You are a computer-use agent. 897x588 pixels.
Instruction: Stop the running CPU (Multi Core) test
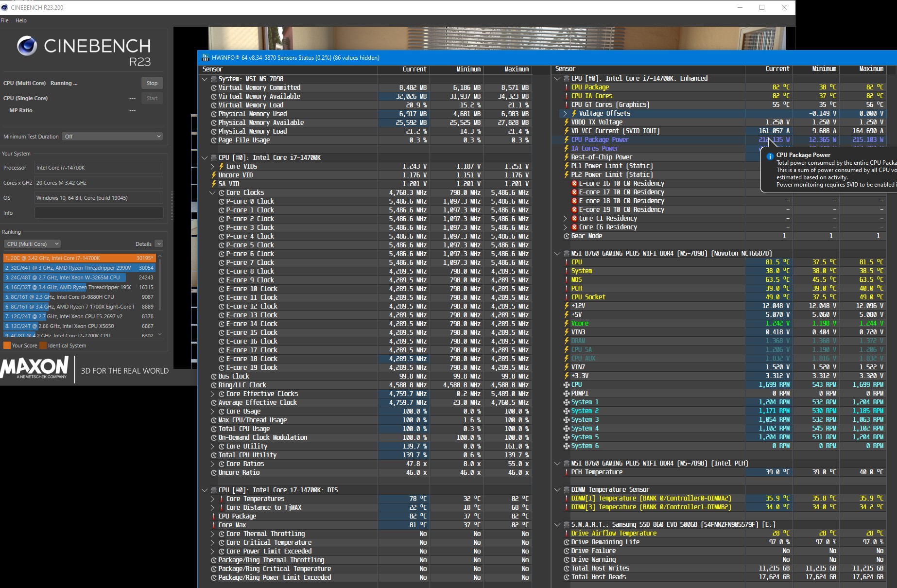tap(152, 83)
